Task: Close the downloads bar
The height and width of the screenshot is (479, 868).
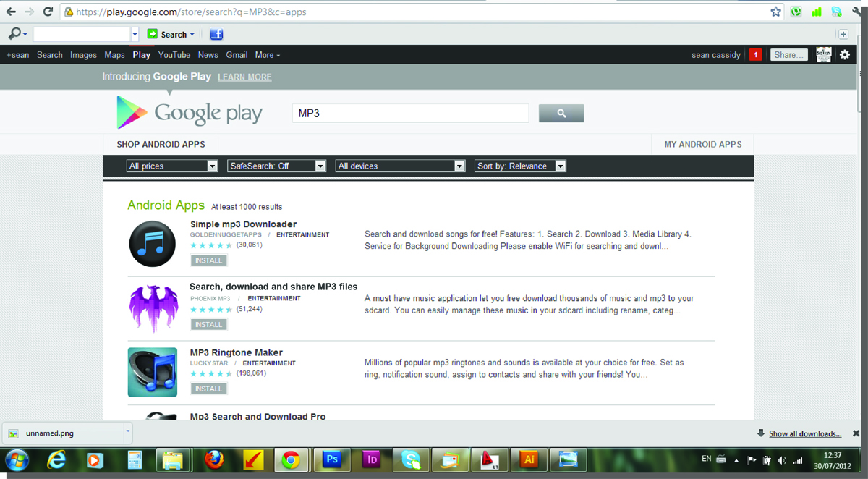Action: 856,433
